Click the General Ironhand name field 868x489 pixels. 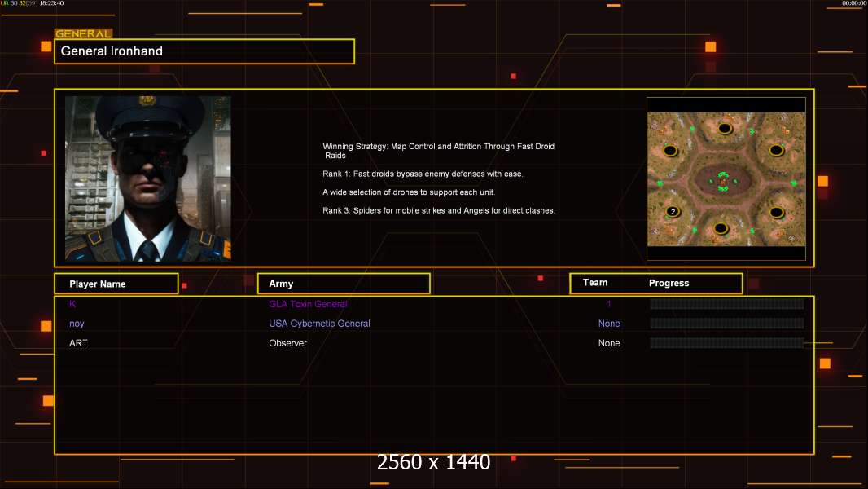(x=204, y=51)
